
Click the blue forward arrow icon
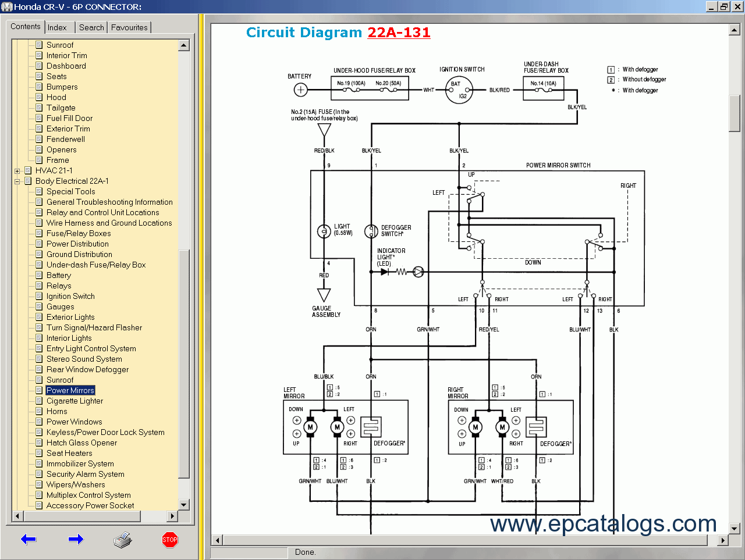(x=76, y=539)
